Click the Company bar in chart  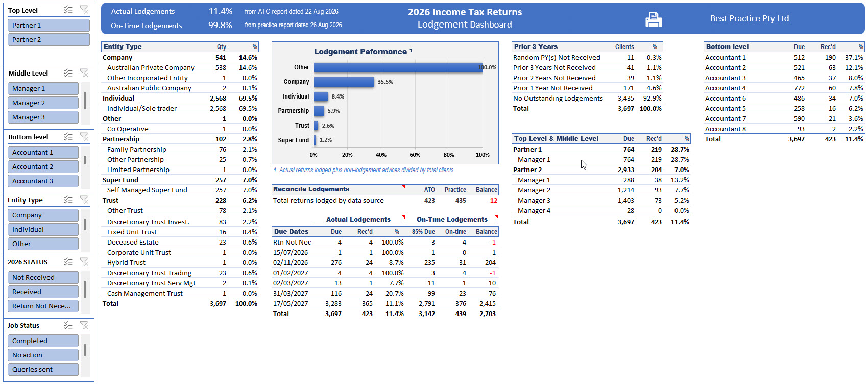click(344, 82)
